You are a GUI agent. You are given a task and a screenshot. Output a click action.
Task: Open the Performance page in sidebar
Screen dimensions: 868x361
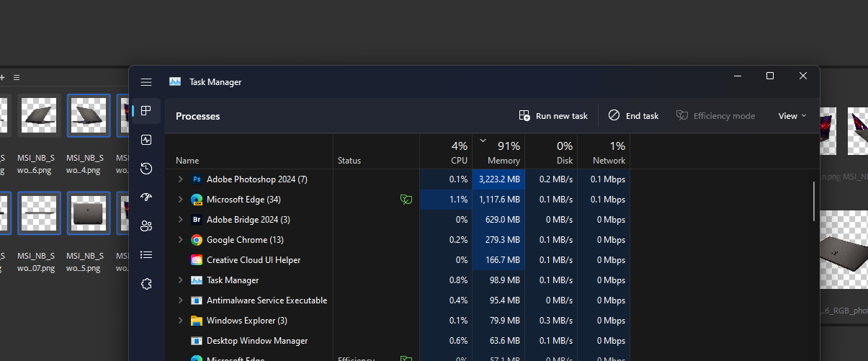click(146, 140)
